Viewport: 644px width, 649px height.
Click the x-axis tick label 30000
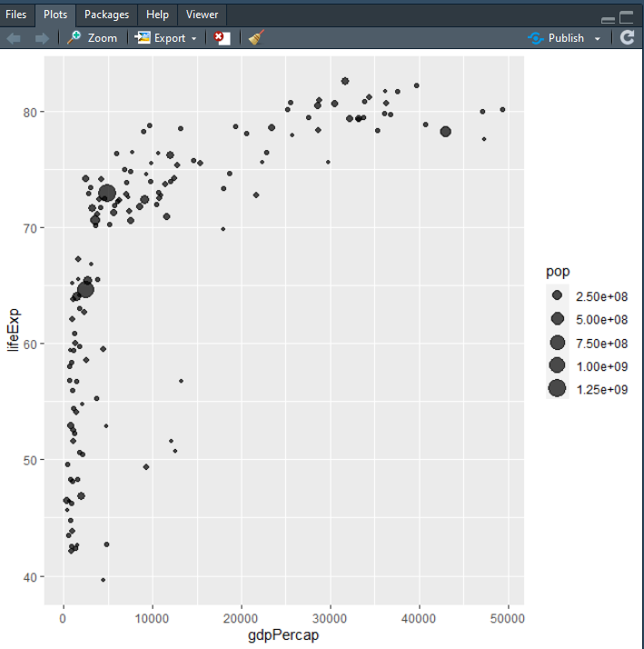(x=330, y=619)
